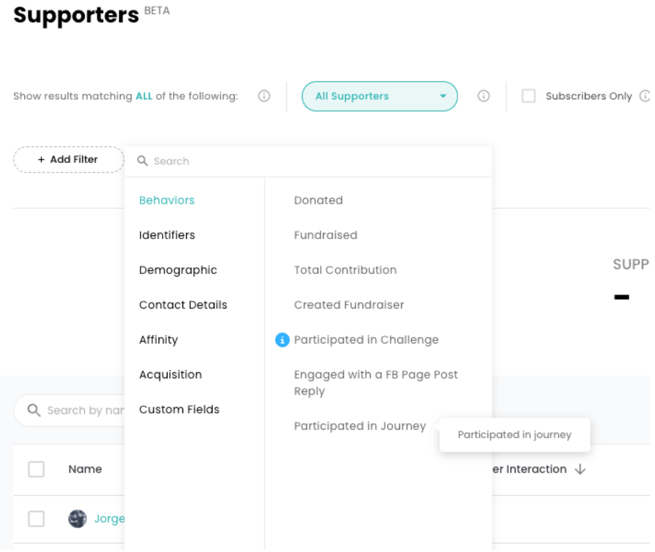Click info icon next to matching ALL text

[x=264, y=96]
